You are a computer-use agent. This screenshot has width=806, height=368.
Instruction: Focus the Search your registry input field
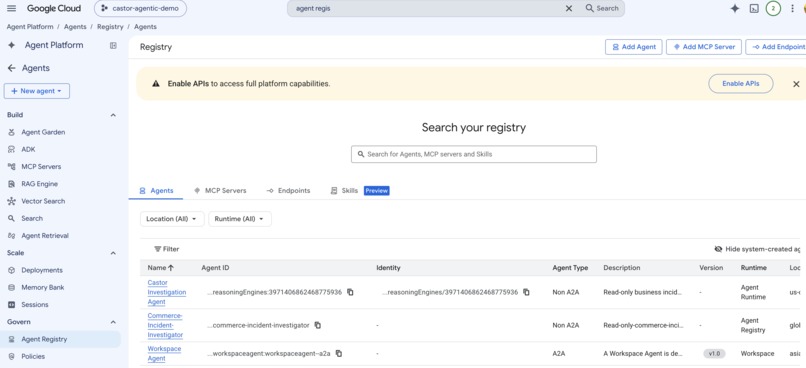473,154
